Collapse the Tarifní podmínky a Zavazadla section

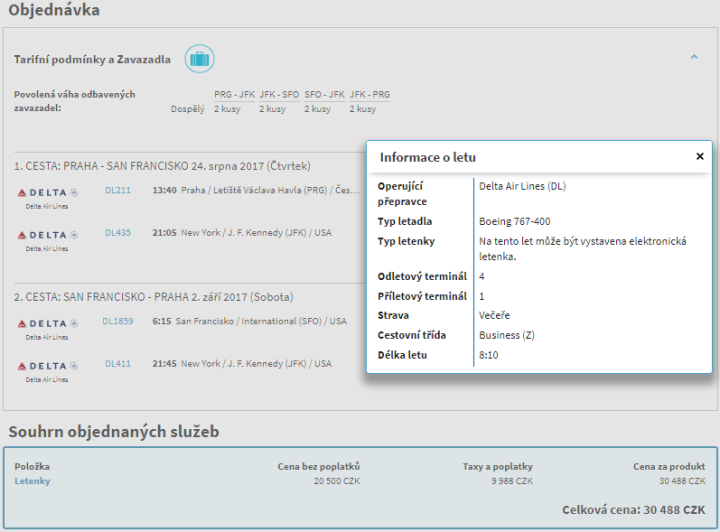[694, 58]
